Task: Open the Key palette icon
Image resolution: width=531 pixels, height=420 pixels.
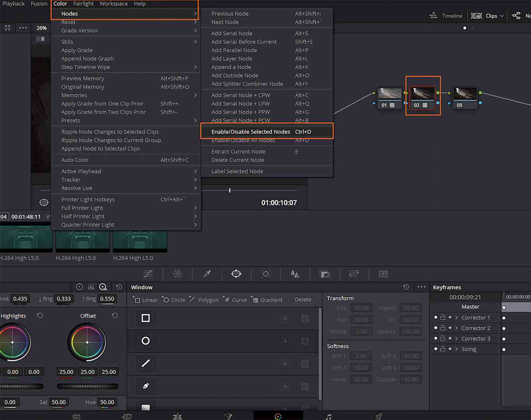Action: [x=325, y=274]
